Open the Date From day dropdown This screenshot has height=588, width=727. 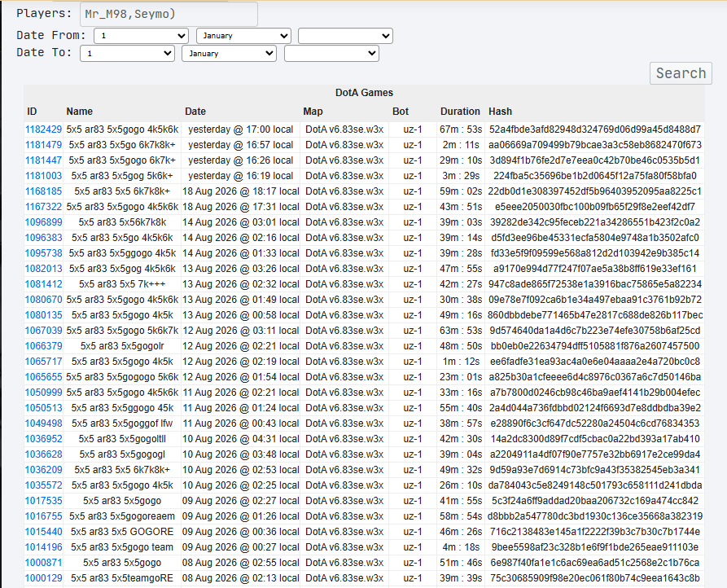pyautogui.click(x=141, y=36)
